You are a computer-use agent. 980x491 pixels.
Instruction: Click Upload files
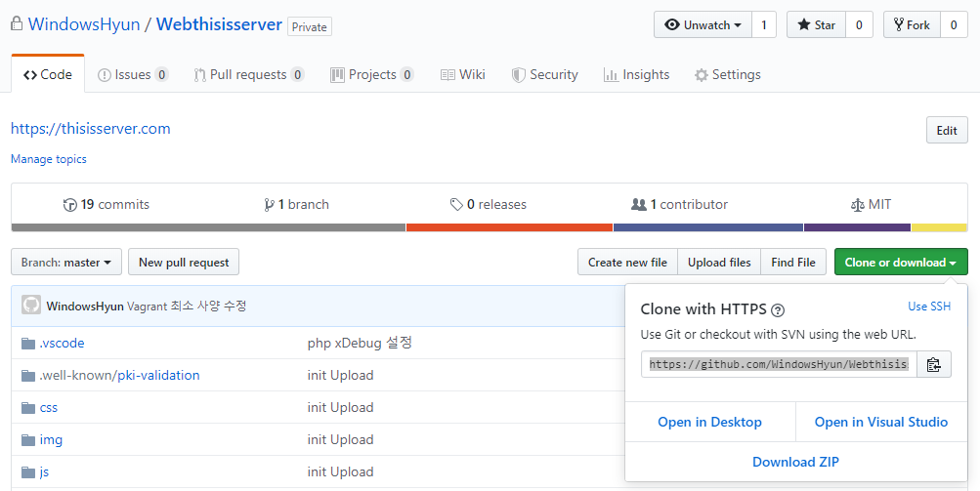click(x=719, y=263)
